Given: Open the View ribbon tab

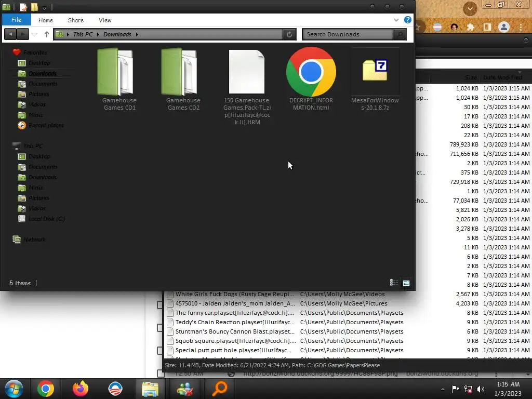Looking at the screenshot, I should 105,20.
